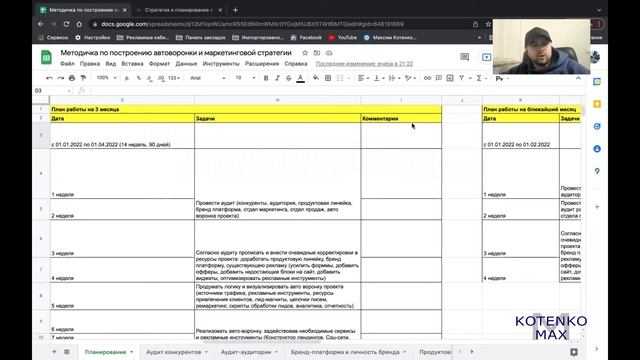Insert a comment from the toolbar
This screenshot has height=360, width=640.
[438, 78]
